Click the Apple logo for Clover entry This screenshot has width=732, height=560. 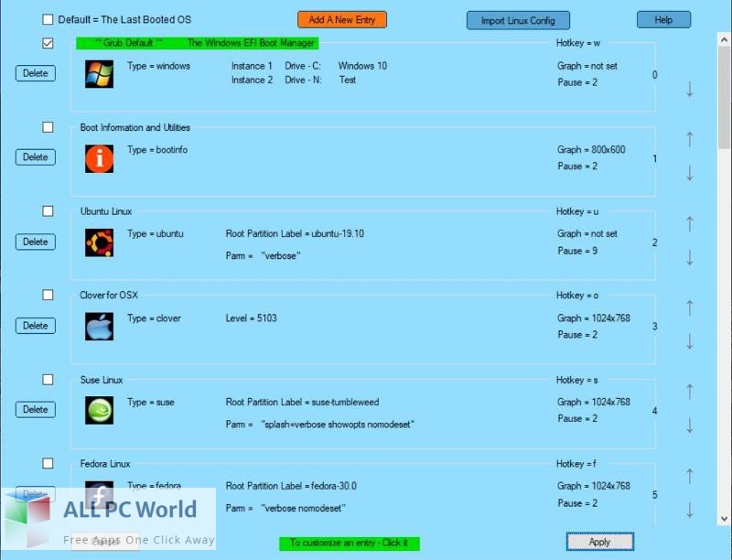(99, 326)
